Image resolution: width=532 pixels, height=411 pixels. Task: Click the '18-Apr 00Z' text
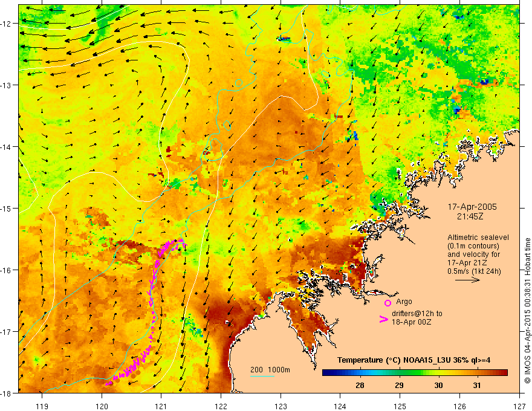(x=411, y=322)
